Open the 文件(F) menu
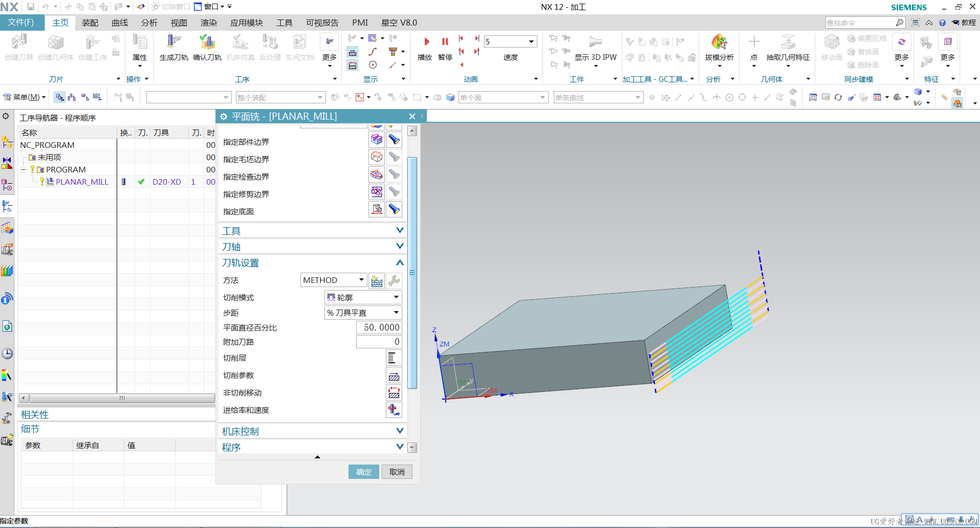This screenshot has height=528, width=980. click(21, 23)
